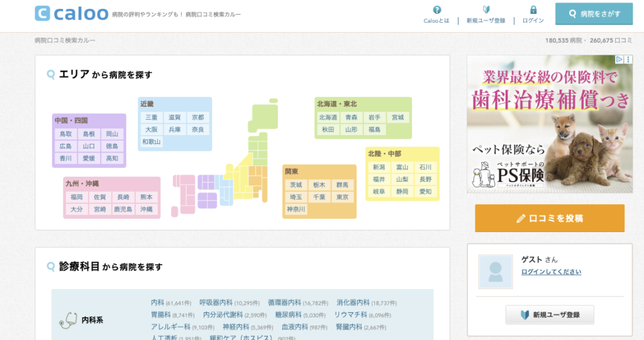The width and height of the screenshot is (644, 340).
Task: Click the guest user avatar image
Action: (x=496, y=271)
